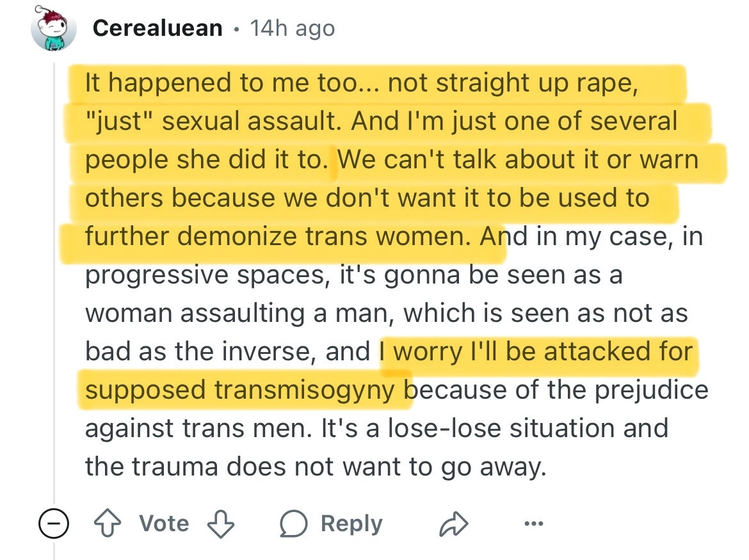The height and width of the screenshot is (560, 749).
Task: Select the highlighted phrase "supposed transmisogyny"
Action: 240,390
